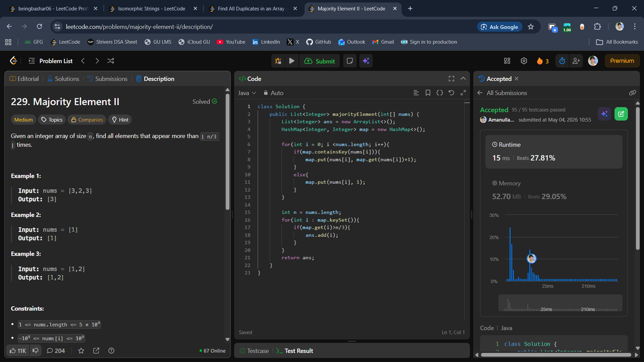Image resolution: width=644 pixels, height=362 pixels.
Task: Toggle the Auto complete lock setting
Action: [273, 93]
